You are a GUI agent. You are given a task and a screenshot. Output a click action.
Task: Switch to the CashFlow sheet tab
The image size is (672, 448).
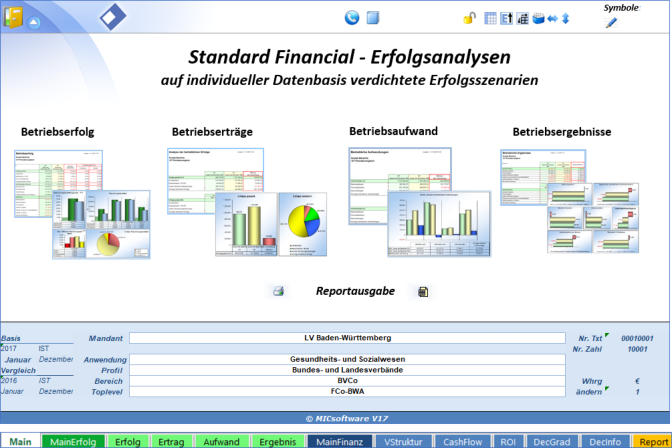tap(464, 440)
